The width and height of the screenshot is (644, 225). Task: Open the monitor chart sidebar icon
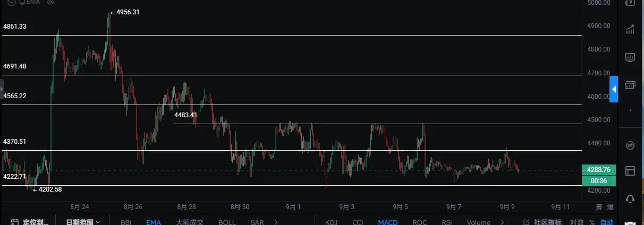(630, 57)
